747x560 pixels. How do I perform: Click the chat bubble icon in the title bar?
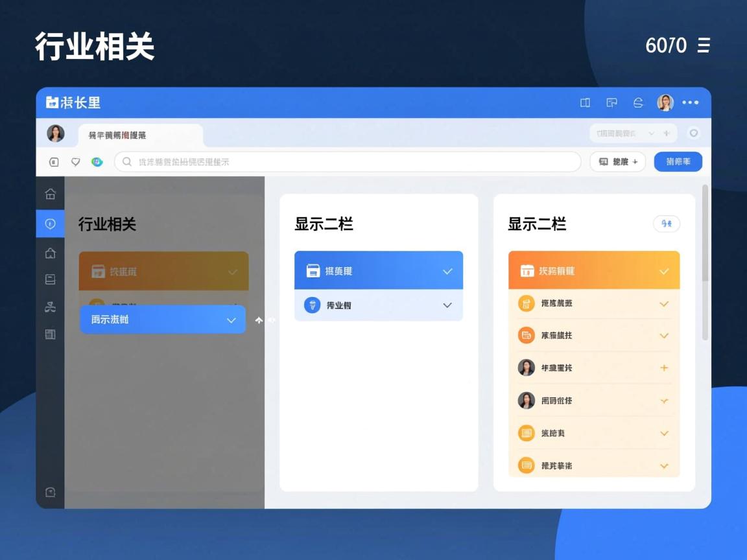coord(611,102)
